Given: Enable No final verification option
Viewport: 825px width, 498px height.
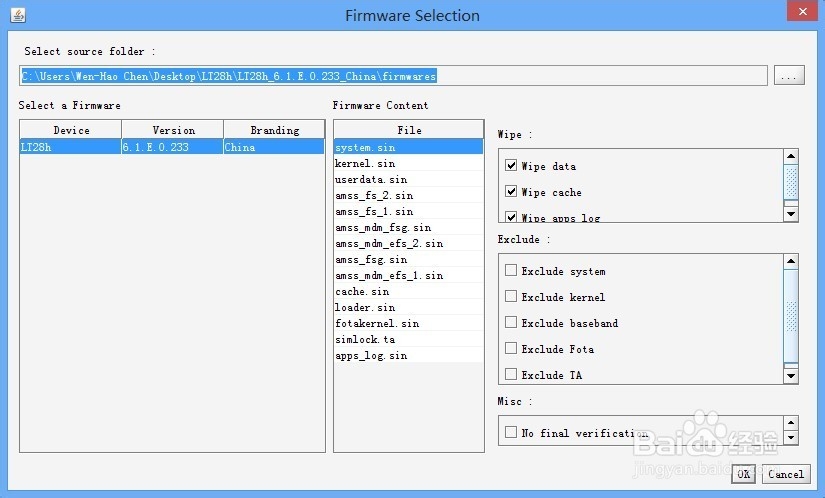Looking at the screenshot, I should [x=512, y=433].
